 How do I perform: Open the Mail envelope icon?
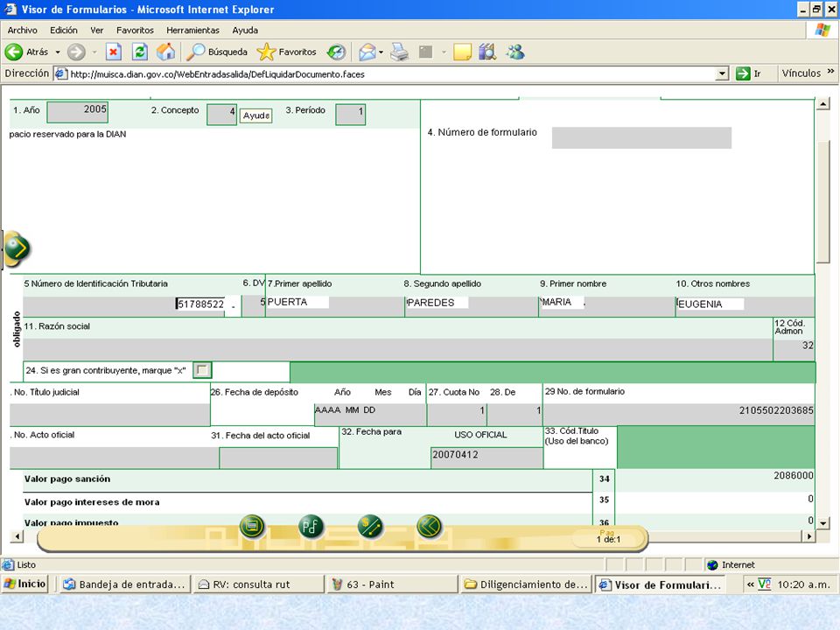[367, 52]
